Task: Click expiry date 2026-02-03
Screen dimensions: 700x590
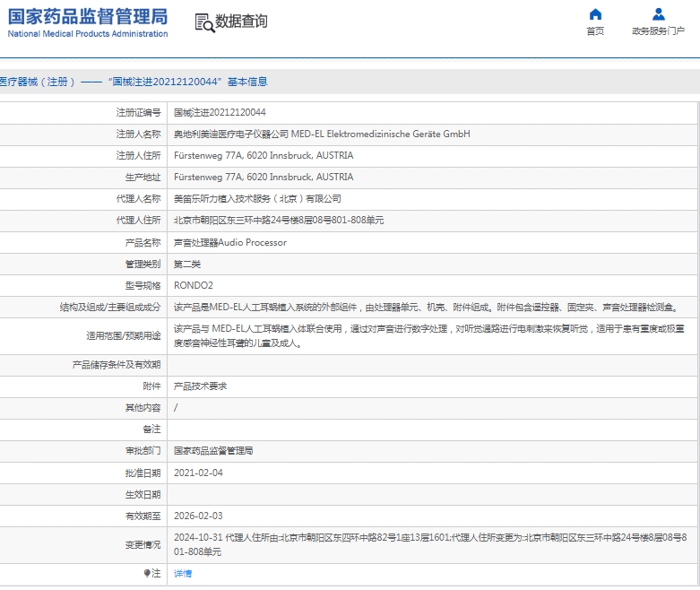Action: (198, 516)
